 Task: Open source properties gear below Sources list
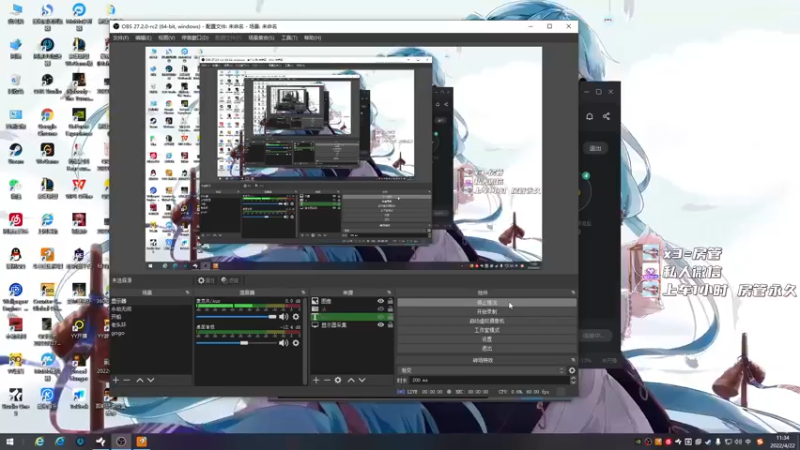tap(338, 380)
